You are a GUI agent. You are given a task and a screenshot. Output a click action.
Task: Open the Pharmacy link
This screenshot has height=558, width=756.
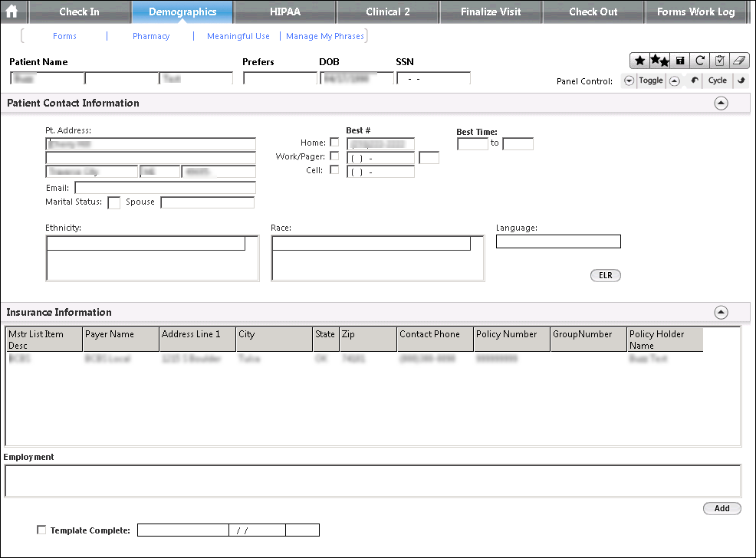(x=151, y=36)
